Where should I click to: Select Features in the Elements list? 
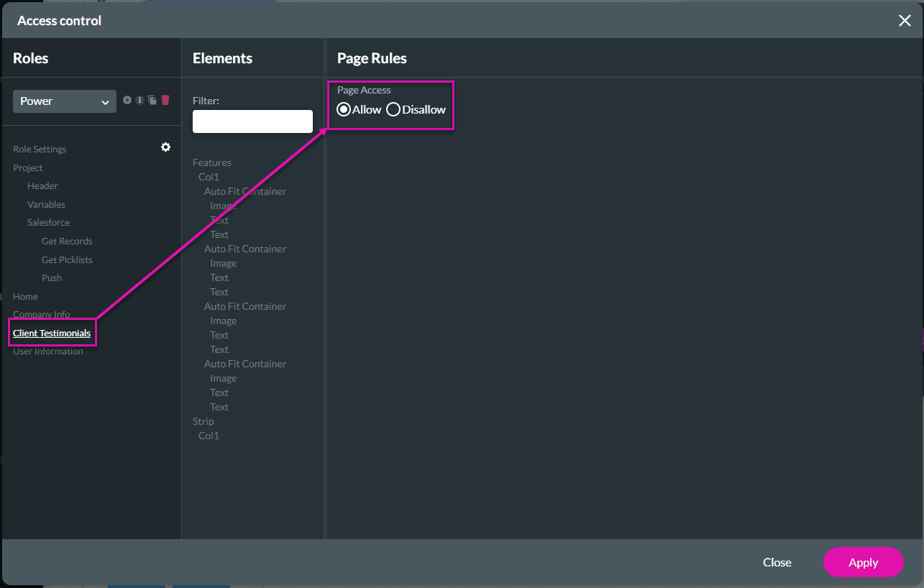pos(211,162)
